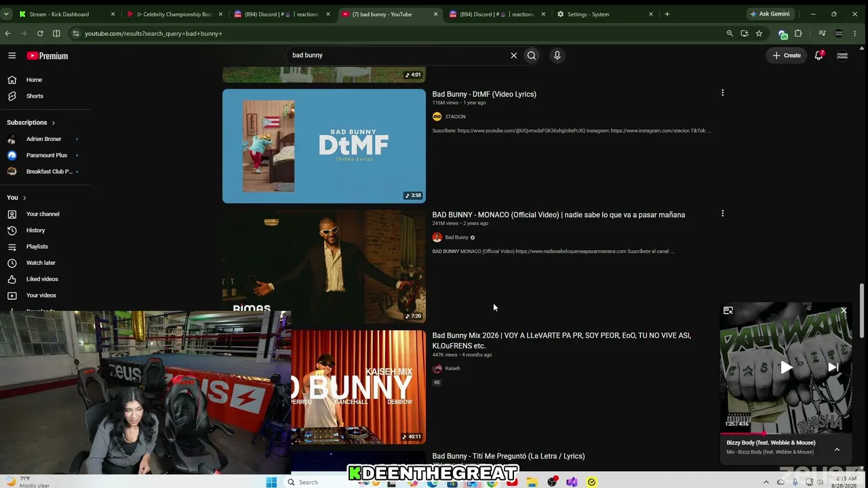Click the browser address bar URL
The image size is (868, 488).
click(153, 33)
